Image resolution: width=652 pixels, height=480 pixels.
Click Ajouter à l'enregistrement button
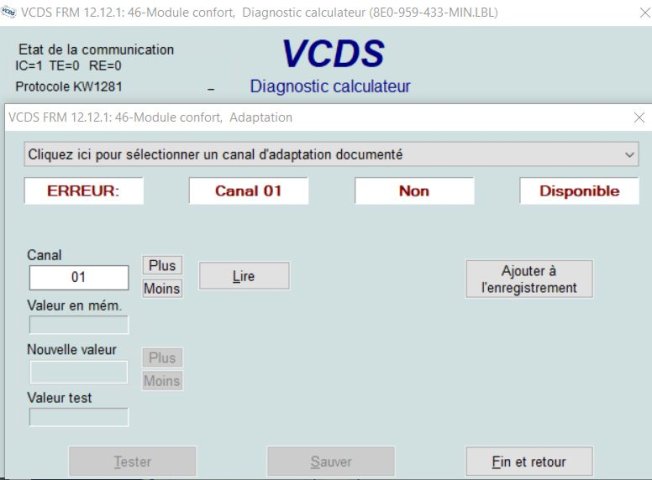pyautogui.click(x=529, y=279)
